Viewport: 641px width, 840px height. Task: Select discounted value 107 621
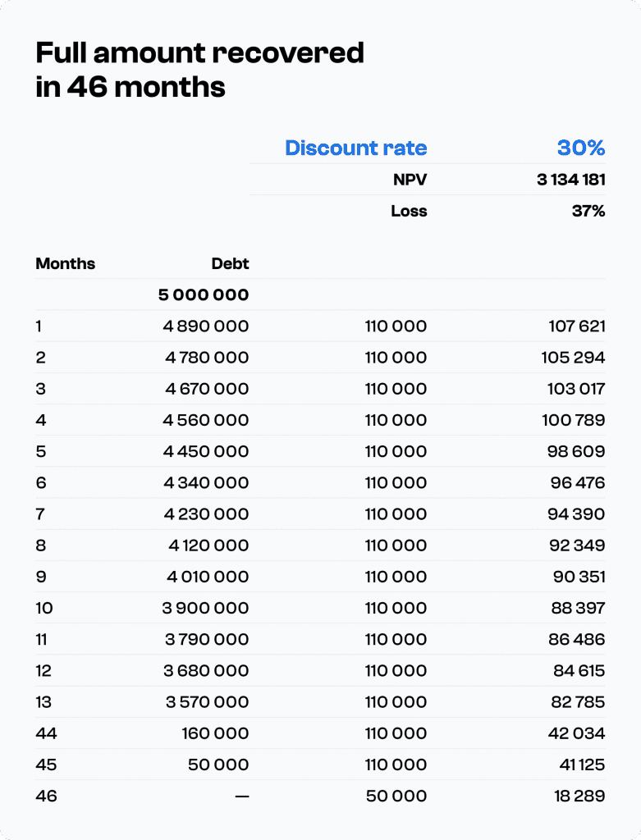pos(577,326)
